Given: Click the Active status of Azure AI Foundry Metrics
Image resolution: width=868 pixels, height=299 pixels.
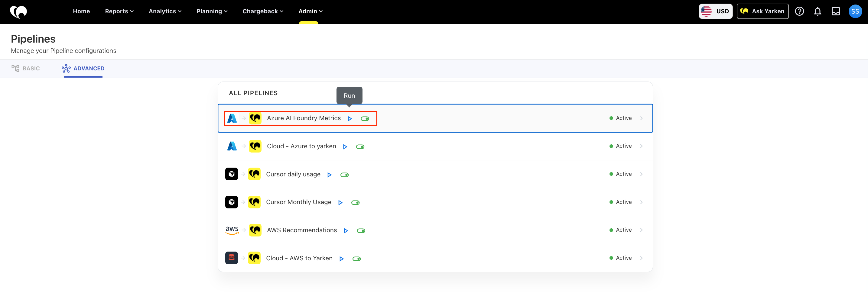Looking at the screenshot, I should (621, 118).
